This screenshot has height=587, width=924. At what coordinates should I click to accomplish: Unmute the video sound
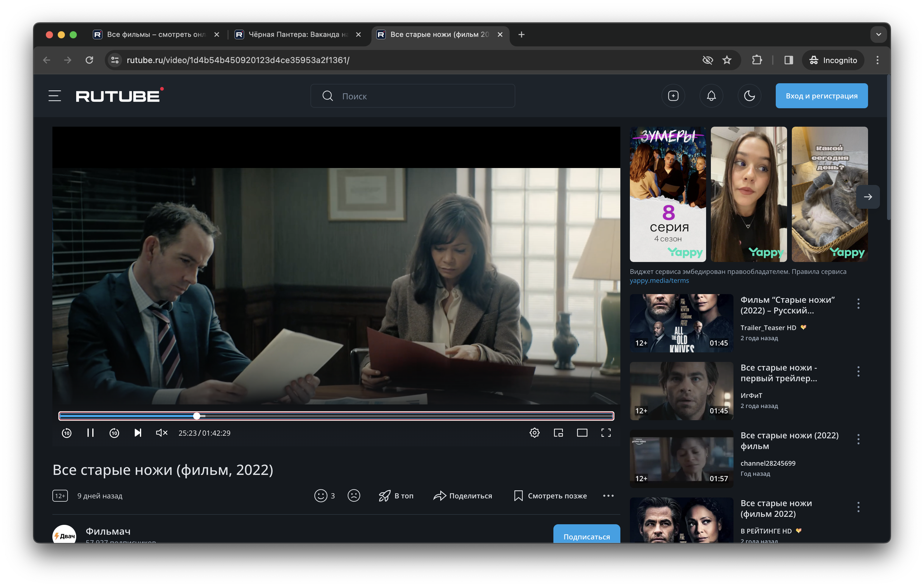pyautogui.click(x=162, y=433)
